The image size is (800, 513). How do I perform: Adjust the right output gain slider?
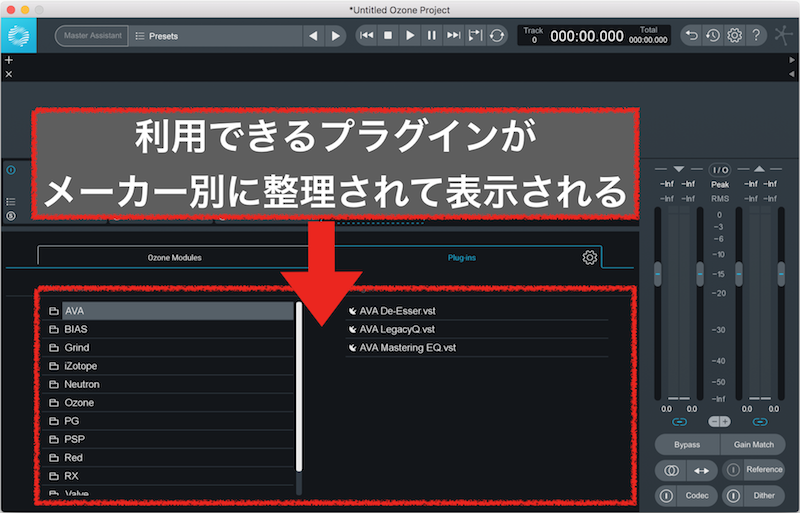[781, 274]
